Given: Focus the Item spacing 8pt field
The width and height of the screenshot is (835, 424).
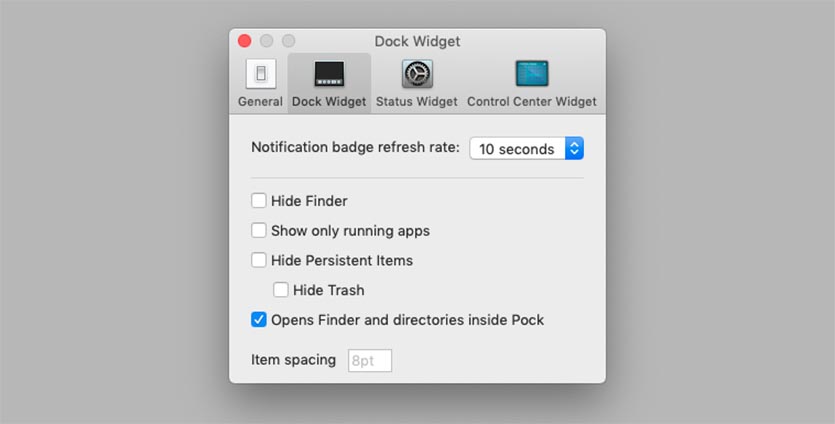Looking at the screenshot, I should [x=370, y=361].
